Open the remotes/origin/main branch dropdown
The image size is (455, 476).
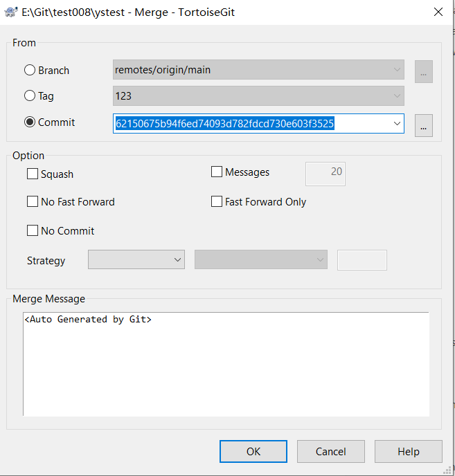point(258,69)
